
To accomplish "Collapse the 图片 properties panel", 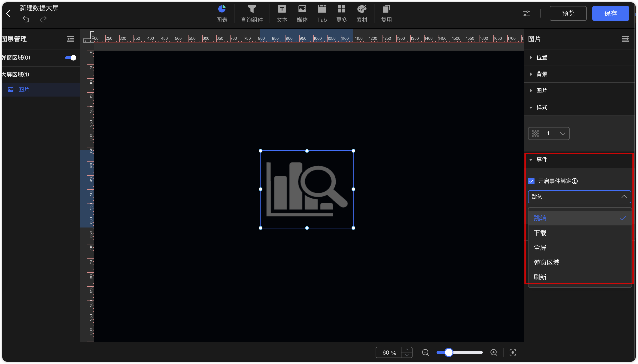I will (625, 39).
